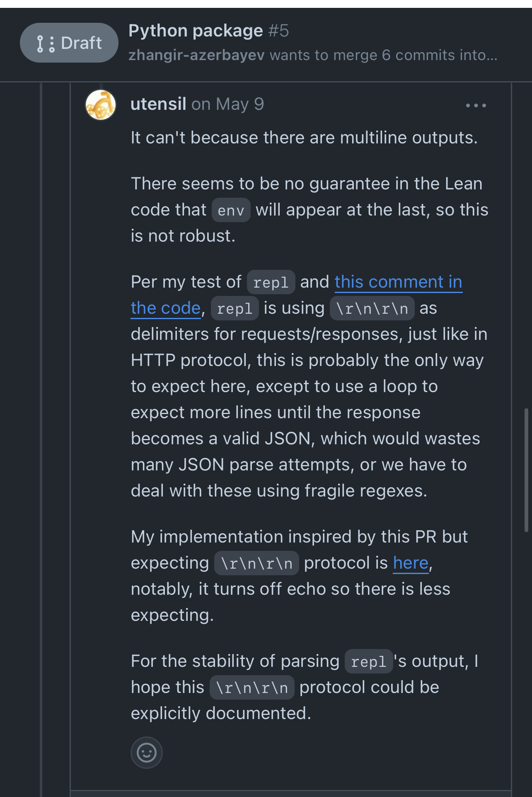This screenshot has width=532, height=797.
Task: Click 'repl' code in last paragraph
Action: tap(369, 661)
